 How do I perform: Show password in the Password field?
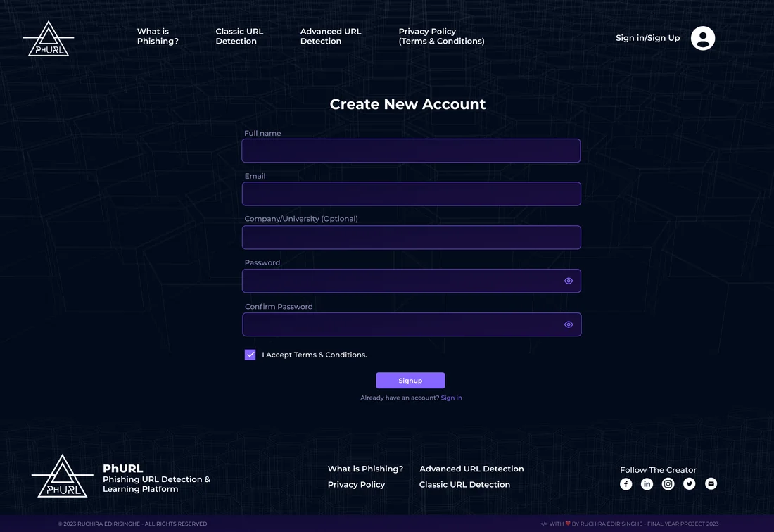click(x=569, y=281)
